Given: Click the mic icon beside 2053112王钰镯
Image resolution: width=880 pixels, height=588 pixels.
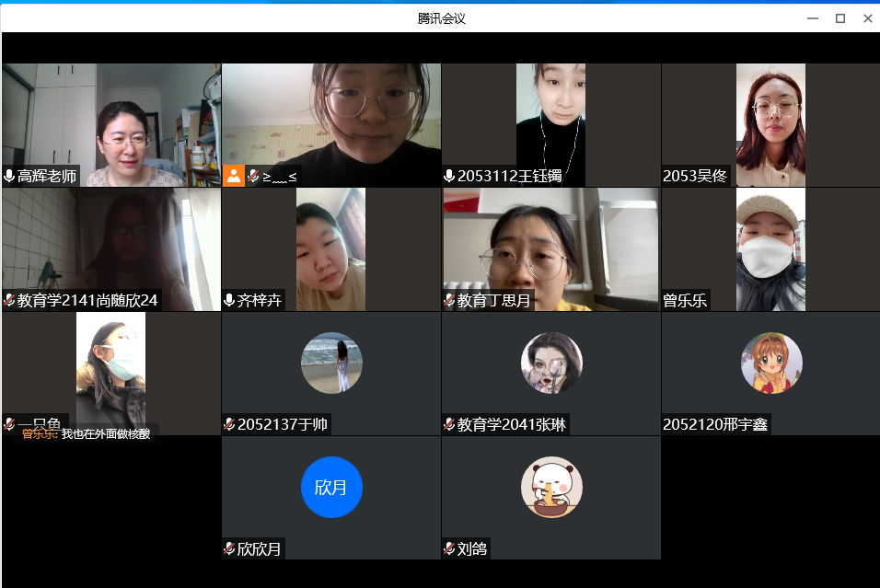Looking at the screenshot, I should click(449, 176).
